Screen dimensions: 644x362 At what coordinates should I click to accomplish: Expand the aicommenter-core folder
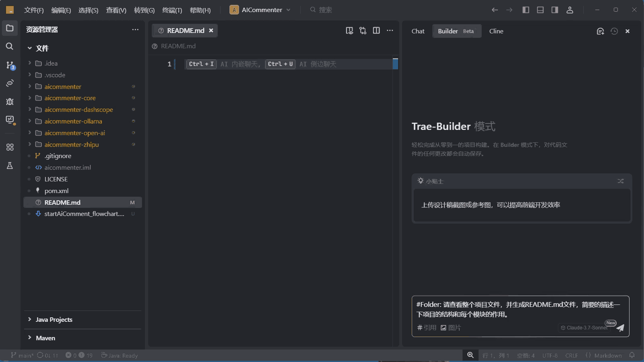click(x=70, y=98)
